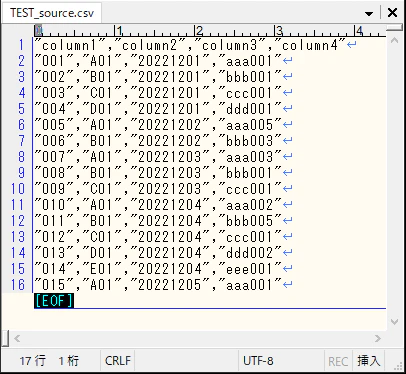Click line number 2 in gutter
406x374 pixels.
(21, 61)
